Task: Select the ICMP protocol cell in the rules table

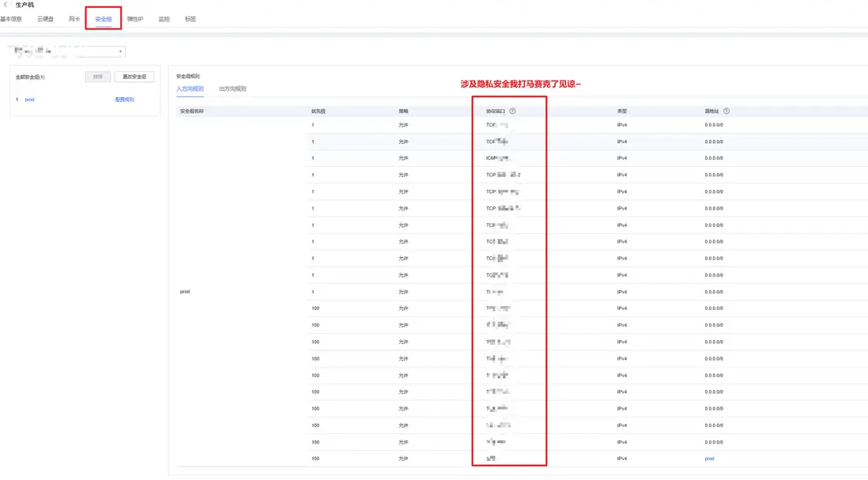Action: 497,158
